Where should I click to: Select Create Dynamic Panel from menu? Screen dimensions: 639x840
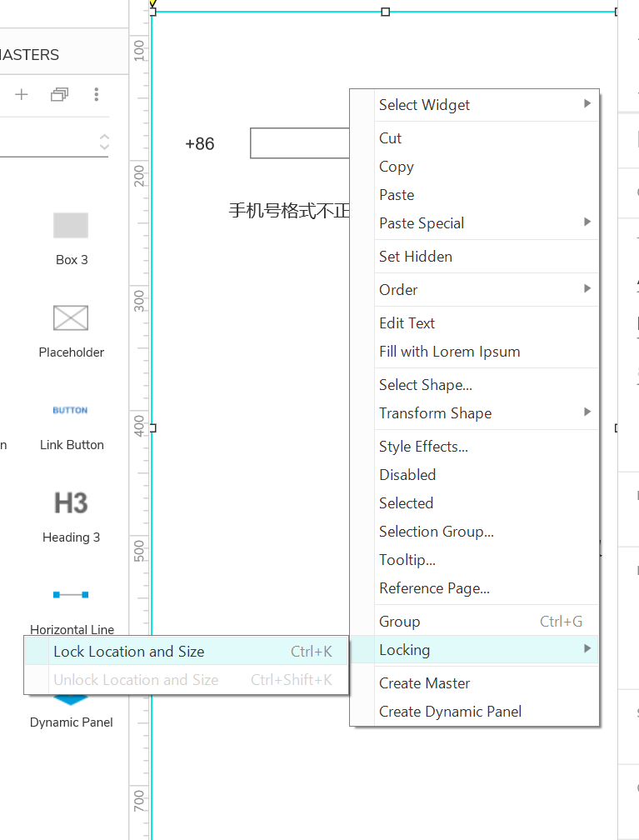pos(450,712)
